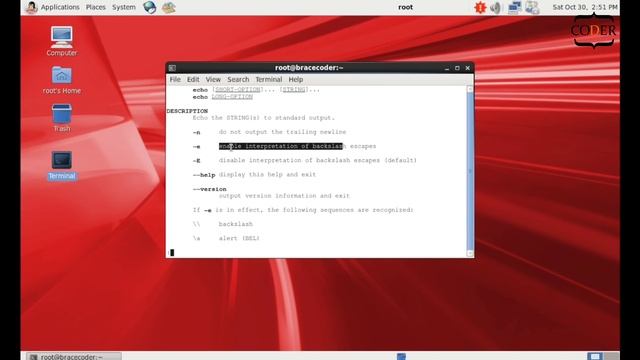The width and height of the screenshot is (640, 360).
Task: Open the red update notification icon
Action: pyautogui.click(x=480, y=7)
